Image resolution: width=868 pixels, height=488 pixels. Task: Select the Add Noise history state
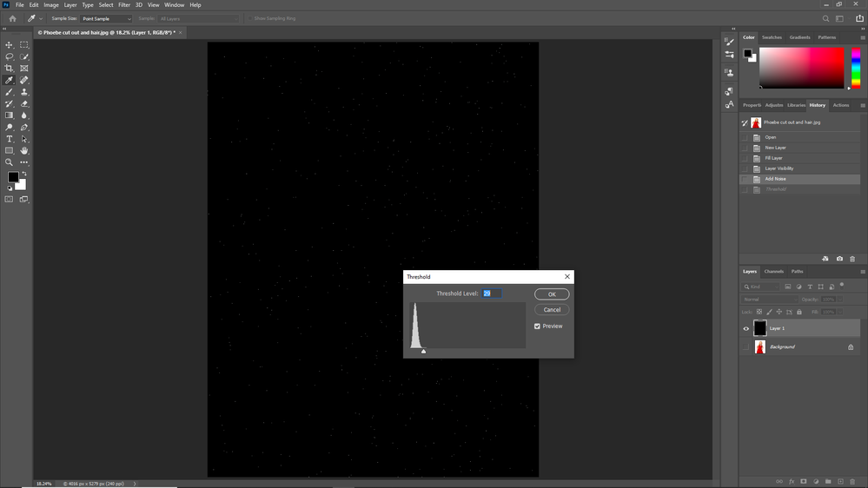point(800,179)
